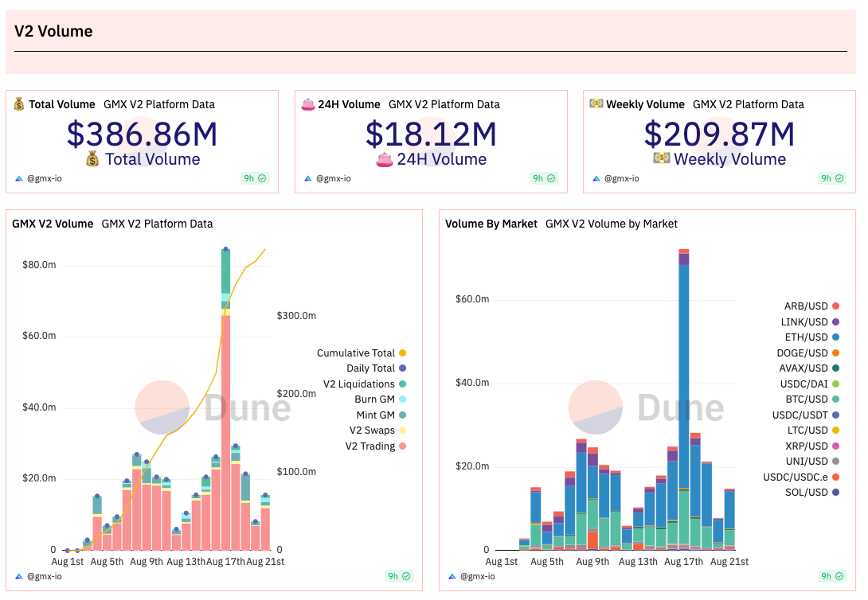This screenshot has height=600, width=868.
Task: Toggle SOL/USD legend series
Action: [x=812, y=492]
